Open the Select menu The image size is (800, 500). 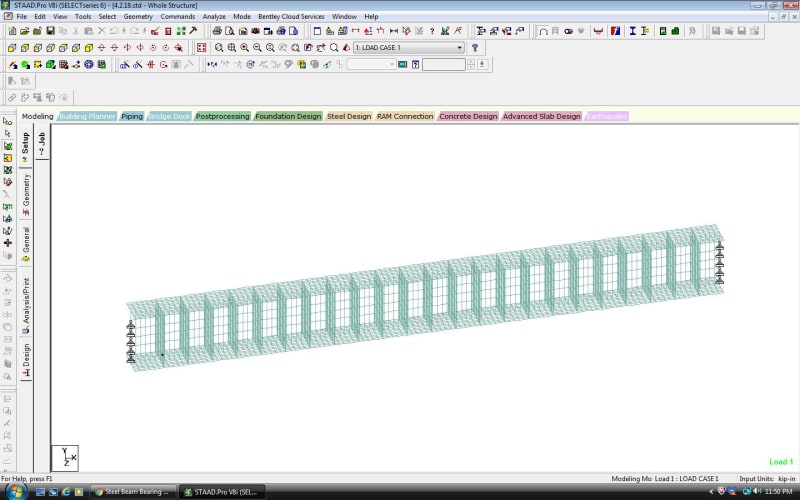point(107,16)
